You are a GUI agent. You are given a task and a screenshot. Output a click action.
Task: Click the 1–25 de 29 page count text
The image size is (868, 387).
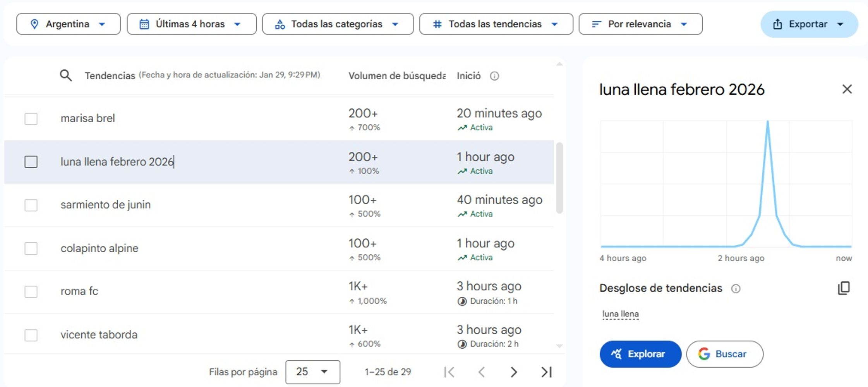(388, 372)
